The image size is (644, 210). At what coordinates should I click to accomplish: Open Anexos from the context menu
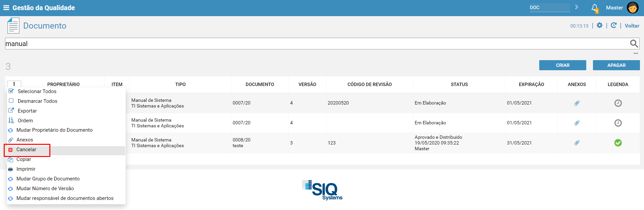25,140
